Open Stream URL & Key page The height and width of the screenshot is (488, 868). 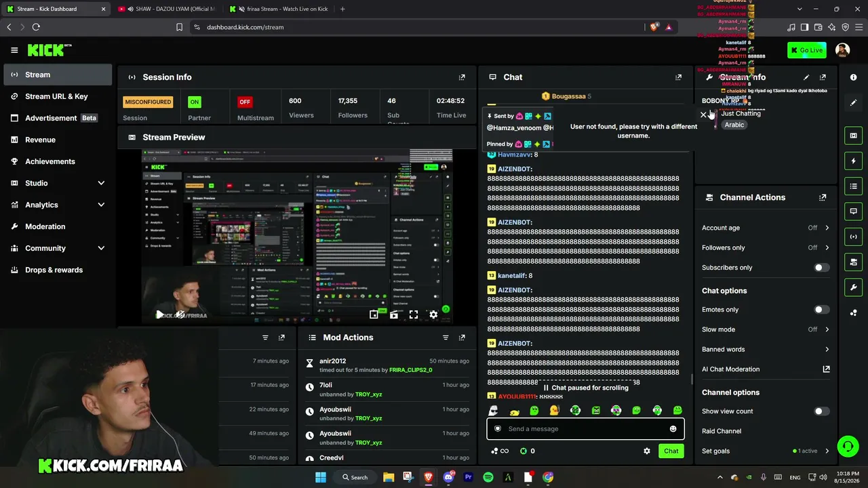(58, 96)
